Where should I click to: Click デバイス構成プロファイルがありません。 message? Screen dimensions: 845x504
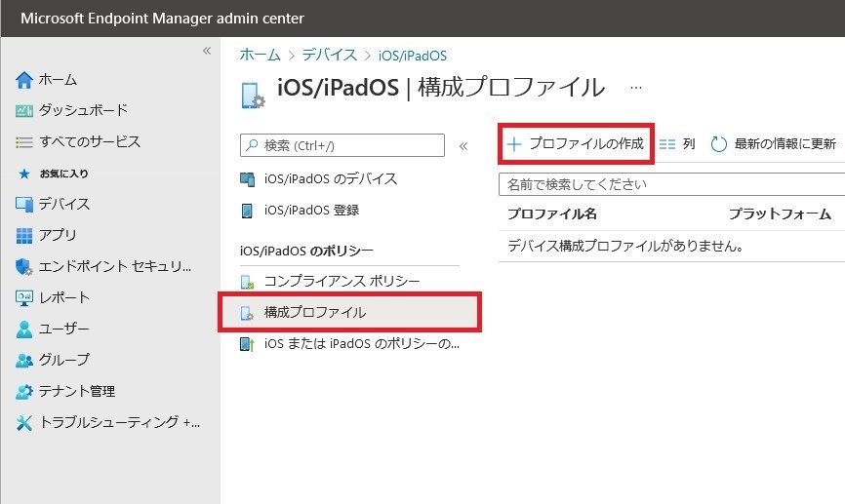(625, 246)
